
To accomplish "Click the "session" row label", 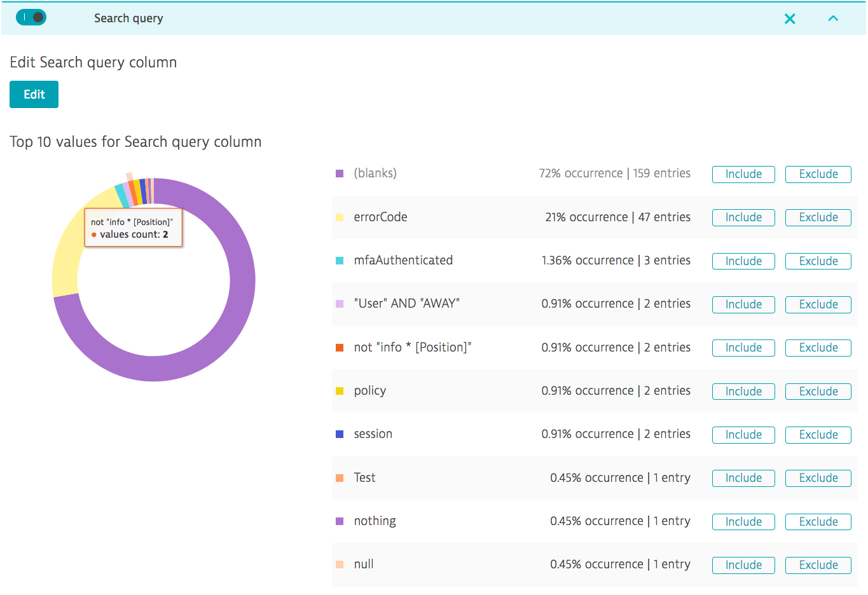I will [x=373, y=434].
